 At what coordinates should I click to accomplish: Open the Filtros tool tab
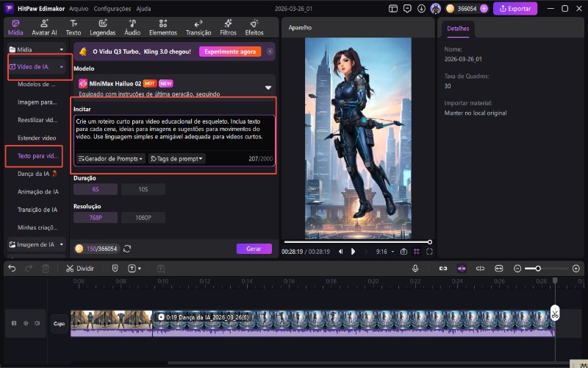(228, 28)
